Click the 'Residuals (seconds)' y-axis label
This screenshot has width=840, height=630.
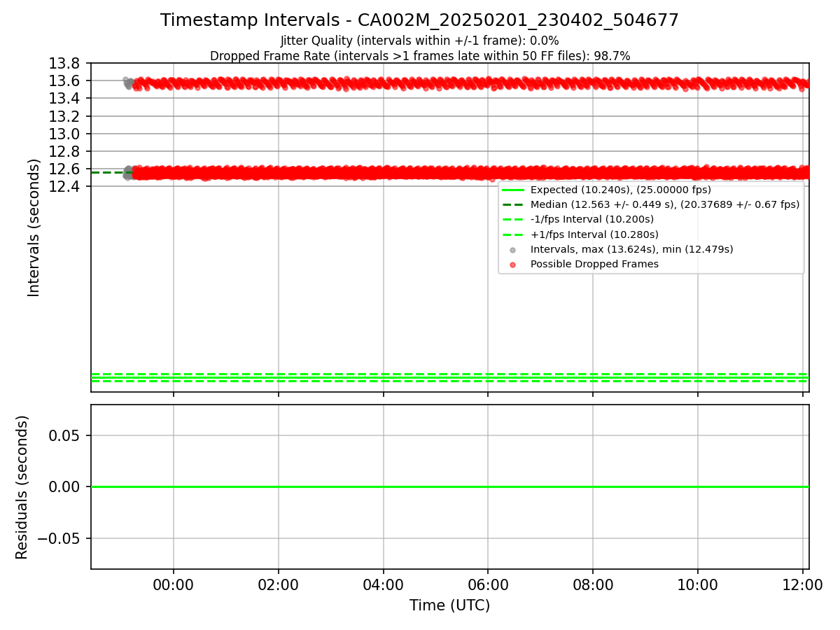click(x=22, y=487)
